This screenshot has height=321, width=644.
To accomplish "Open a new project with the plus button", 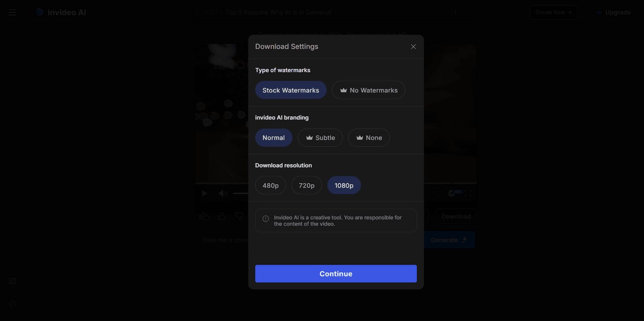I will point(455,12).
